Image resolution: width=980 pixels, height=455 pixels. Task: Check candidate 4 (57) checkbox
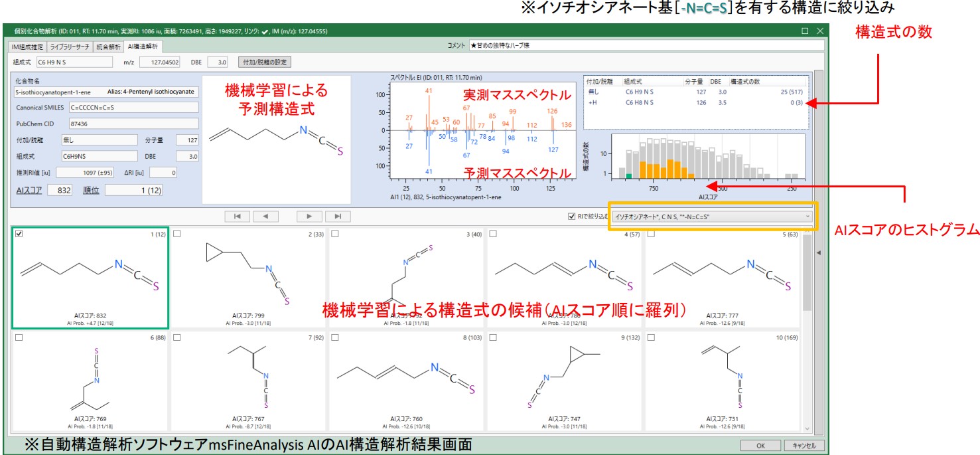point(493,233)
